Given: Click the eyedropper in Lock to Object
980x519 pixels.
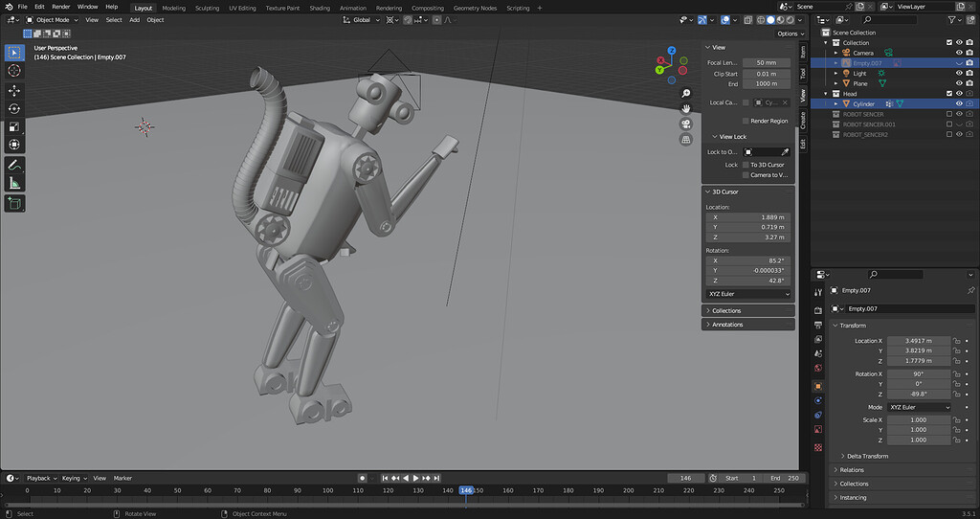Looking at the screenshot, I should click(785, 152).
